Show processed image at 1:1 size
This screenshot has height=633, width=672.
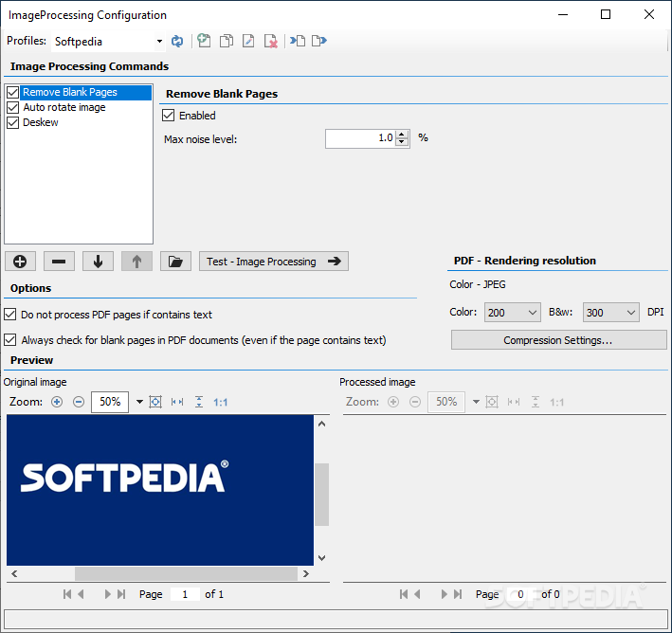click(x=556, y=403)
